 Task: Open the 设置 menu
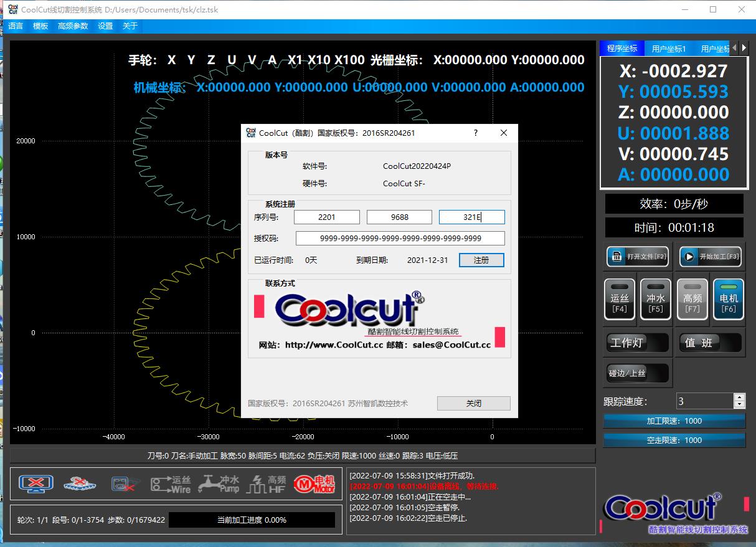click(105, 26)
